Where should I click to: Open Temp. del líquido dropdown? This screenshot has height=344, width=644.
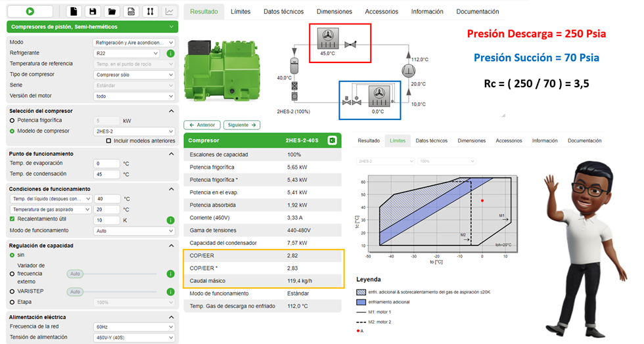[x=50, y=199]
